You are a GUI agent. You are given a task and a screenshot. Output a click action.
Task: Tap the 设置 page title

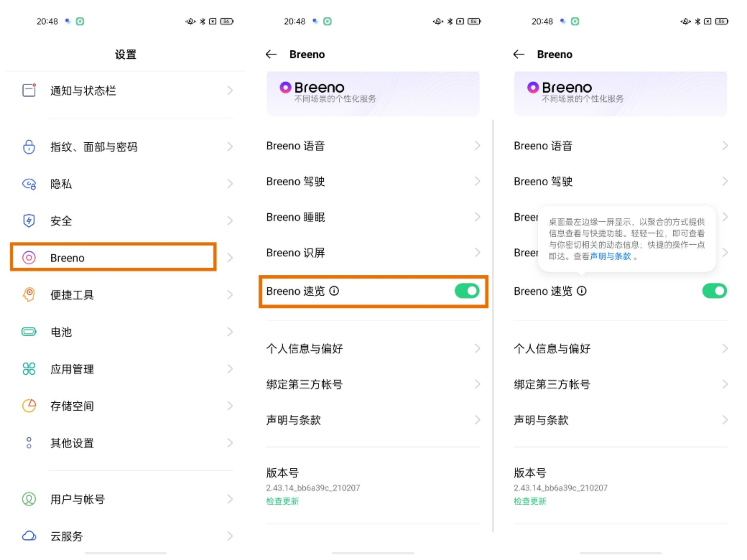pos(126,54)
